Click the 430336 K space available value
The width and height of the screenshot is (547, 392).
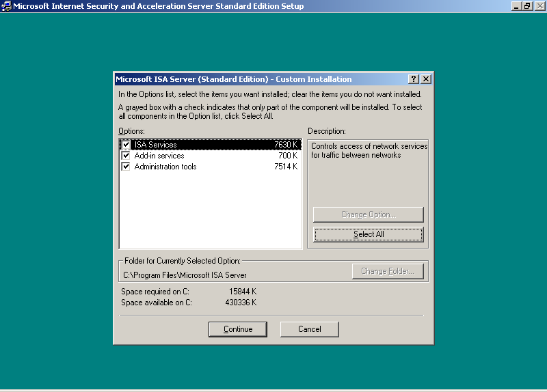[241, 303]
